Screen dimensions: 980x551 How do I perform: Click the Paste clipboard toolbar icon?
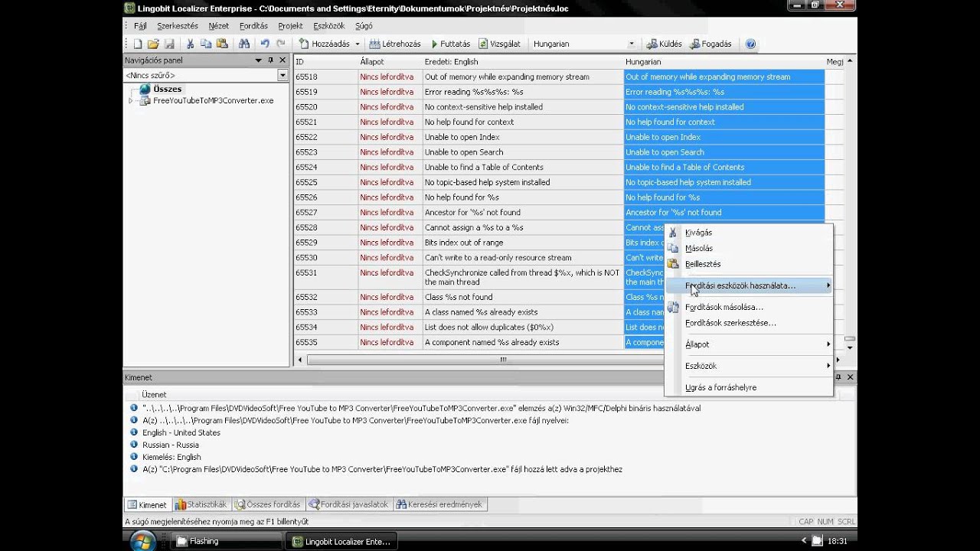(222, 44)
